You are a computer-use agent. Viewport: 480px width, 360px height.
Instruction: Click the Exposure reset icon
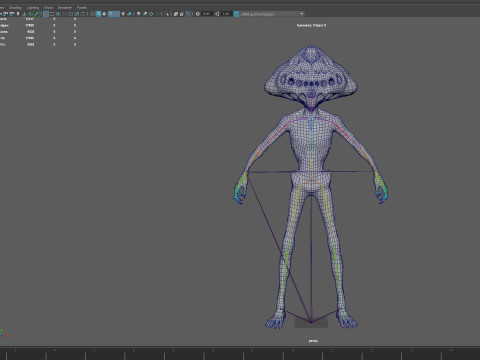(x=198, y=14)
